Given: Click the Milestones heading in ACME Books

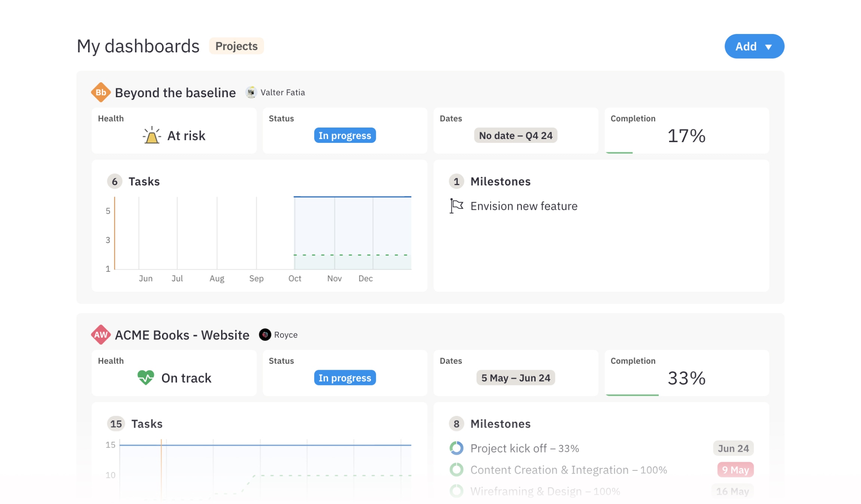Looking at the screenshot, I should pyautogui.click(x=500, y=424).
